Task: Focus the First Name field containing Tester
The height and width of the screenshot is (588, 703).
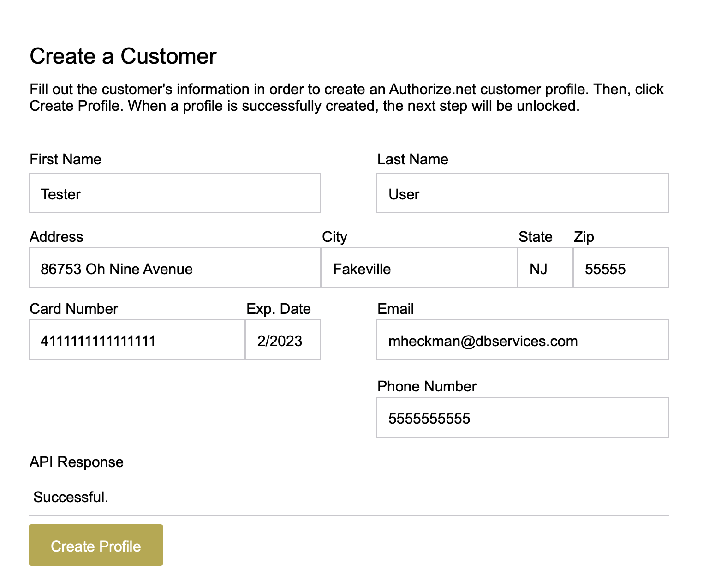Action: coord(175,193)
